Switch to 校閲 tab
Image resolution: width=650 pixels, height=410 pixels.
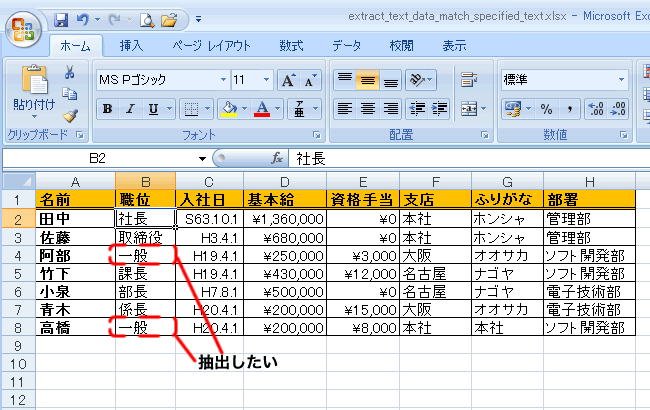point(401,46)
